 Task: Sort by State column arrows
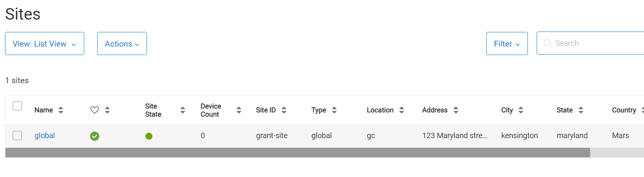pos(581,110)
